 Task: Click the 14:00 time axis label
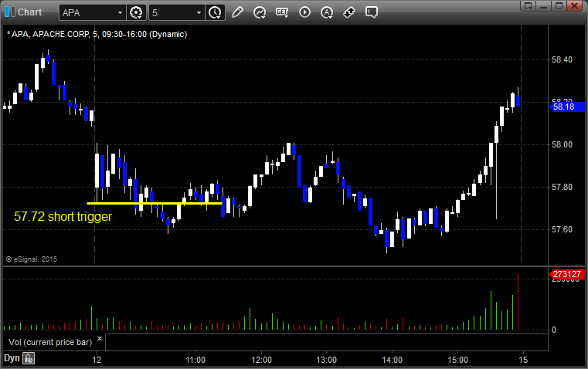pyautogui.click(x=393, y=360)
